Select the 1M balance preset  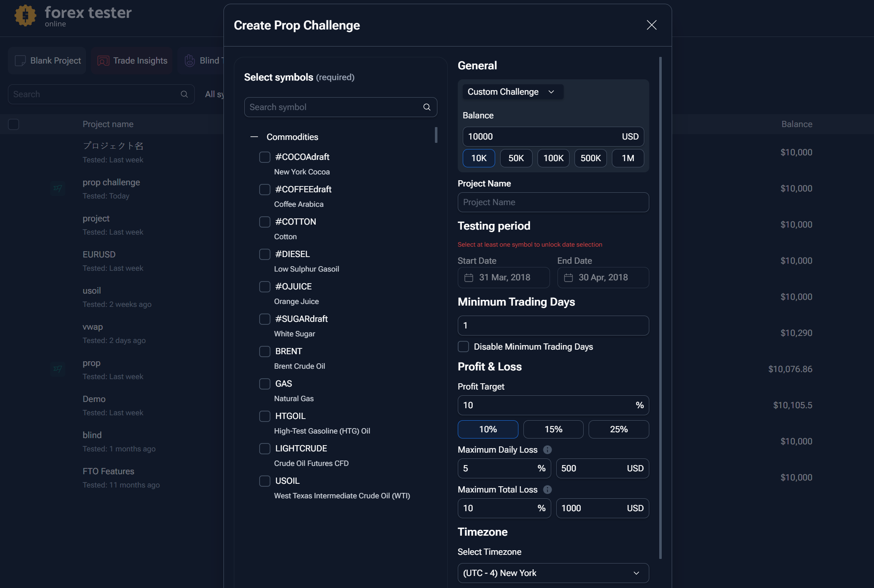pos(628,158)
